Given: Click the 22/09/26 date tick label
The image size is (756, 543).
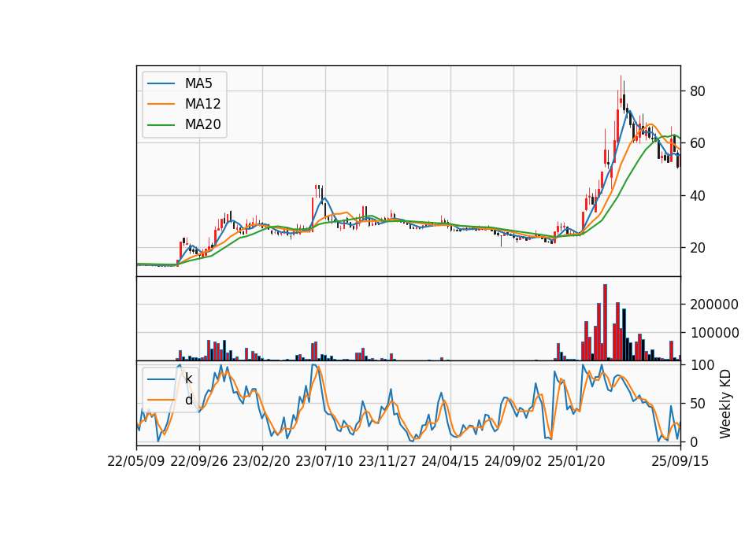Looking at the screenshot, I should (x=199, y=461).
